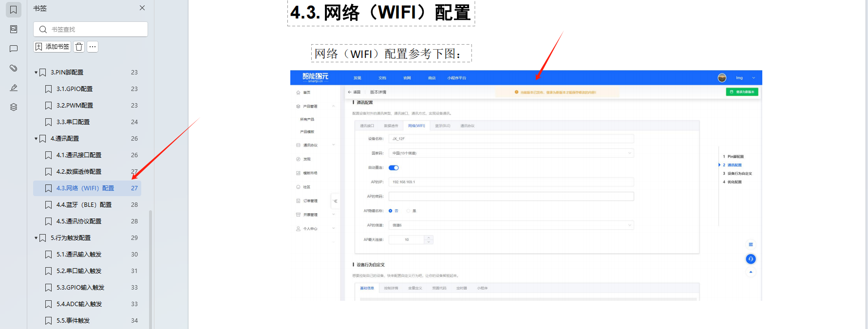Click the green 继承为新版本 button

pos(742,91)
